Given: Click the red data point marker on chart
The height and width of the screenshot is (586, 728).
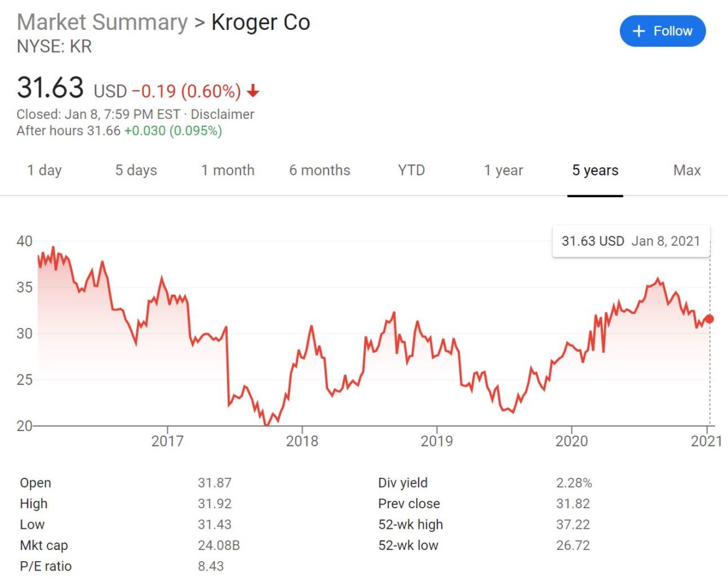Looking at the screenshot, I should pyautogui.click(x=709, y=319).
